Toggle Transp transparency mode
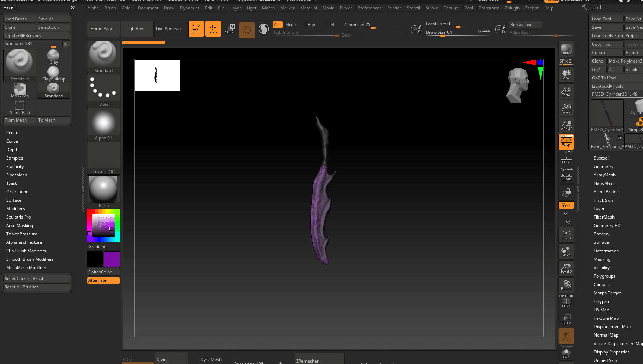 tap(566, 319)
